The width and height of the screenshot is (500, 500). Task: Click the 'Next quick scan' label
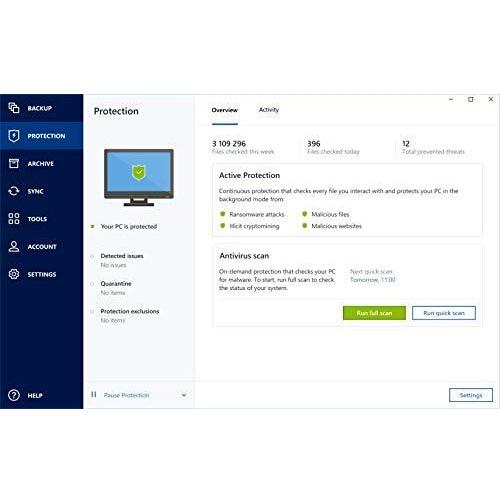[x=371, y=271]
